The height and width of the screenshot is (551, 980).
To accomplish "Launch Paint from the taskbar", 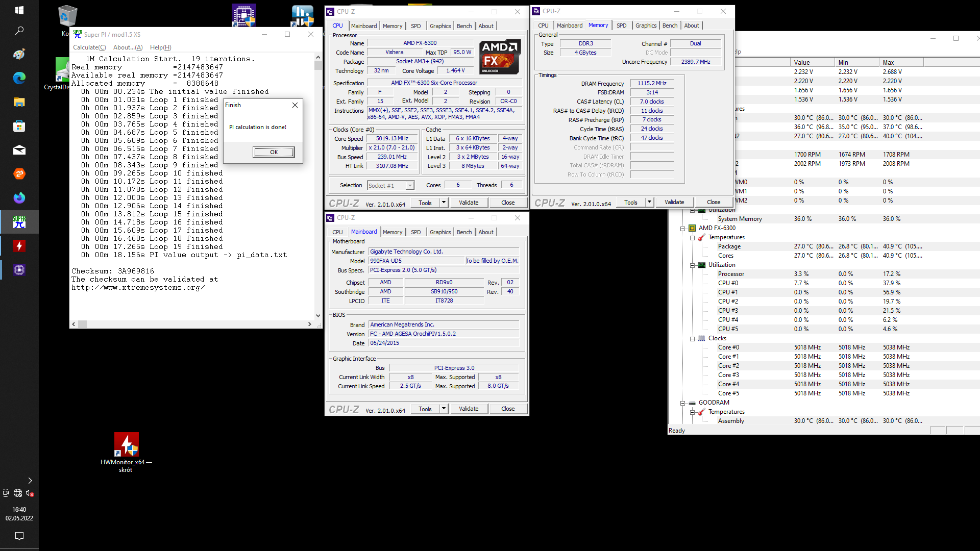I will (x=19, y=54).
